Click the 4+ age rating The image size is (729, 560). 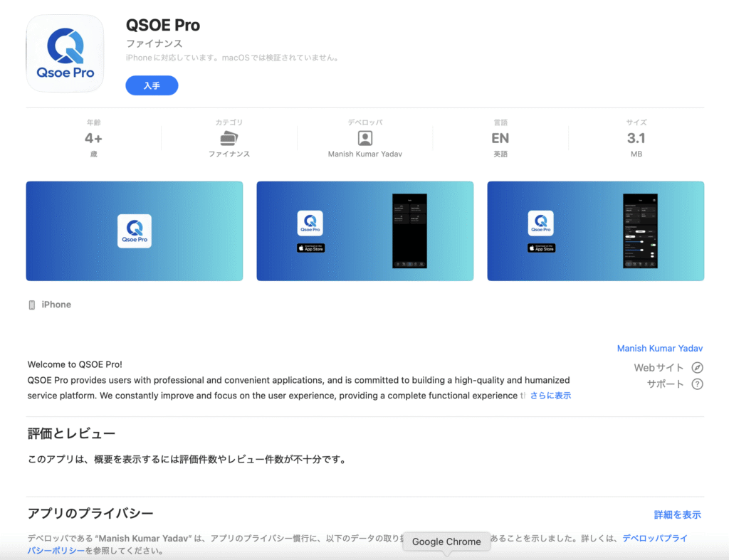click(x=93, y=138)
